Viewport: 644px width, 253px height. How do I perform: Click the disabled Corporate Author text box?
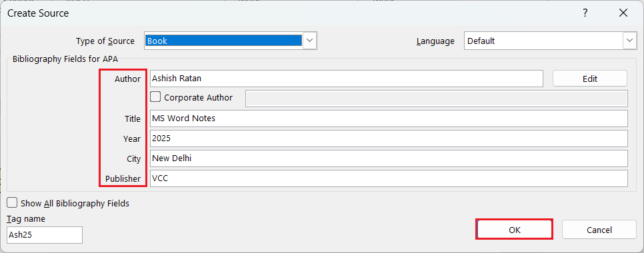(x=437, y=99)
